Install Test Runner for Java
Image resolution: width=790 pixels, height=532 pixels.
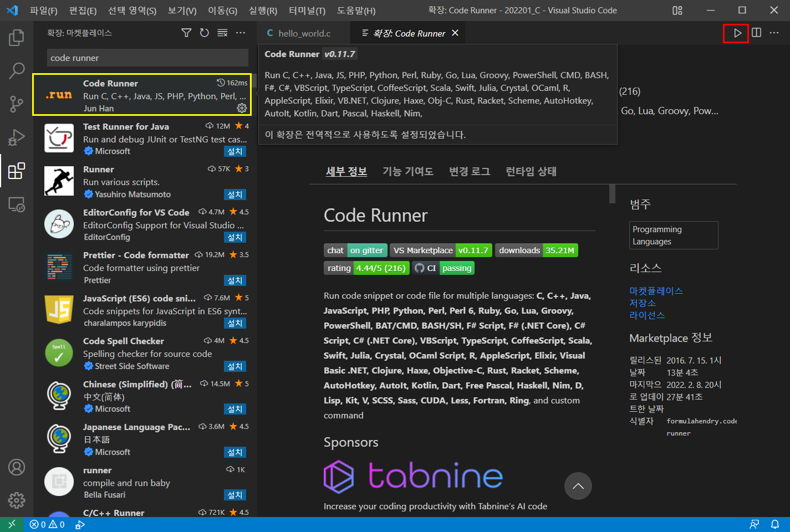(235, 151)
